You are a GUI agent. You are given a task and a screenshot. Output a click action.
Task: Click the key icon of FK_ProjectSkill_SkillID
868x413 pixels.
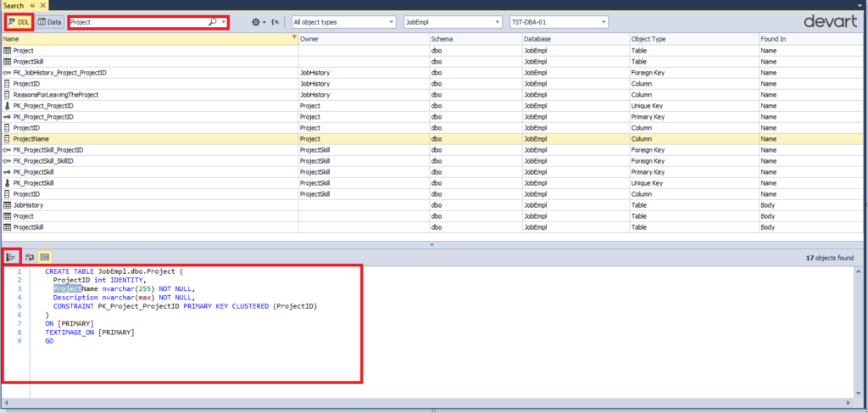(x=7, y=161)
